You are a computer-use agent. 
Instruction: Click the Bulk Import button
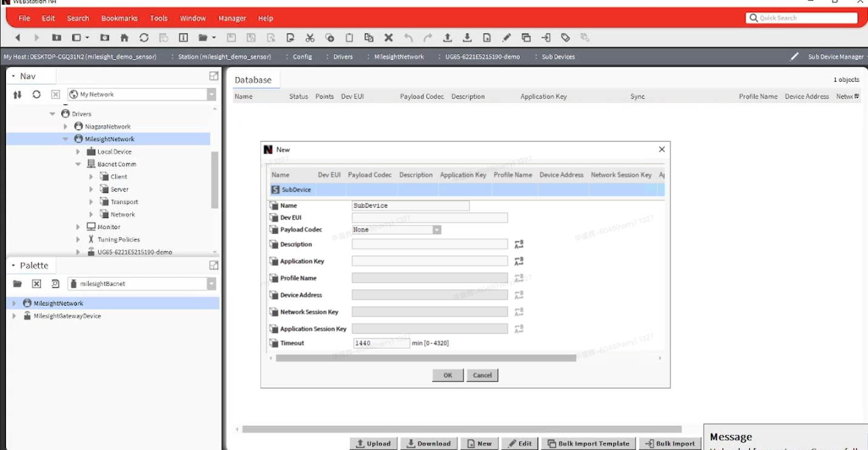(670, 443)
